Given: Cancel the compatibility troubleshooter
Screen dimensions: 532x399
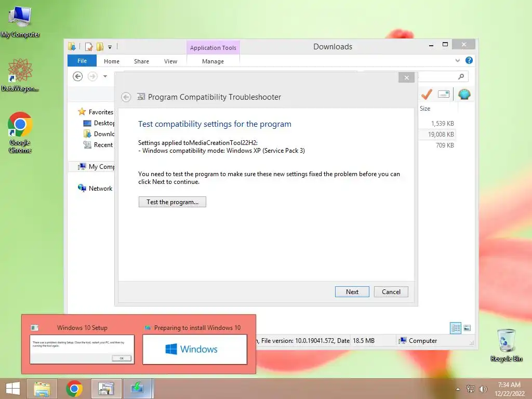Looking at the screenshot, I should click(391, 292).
